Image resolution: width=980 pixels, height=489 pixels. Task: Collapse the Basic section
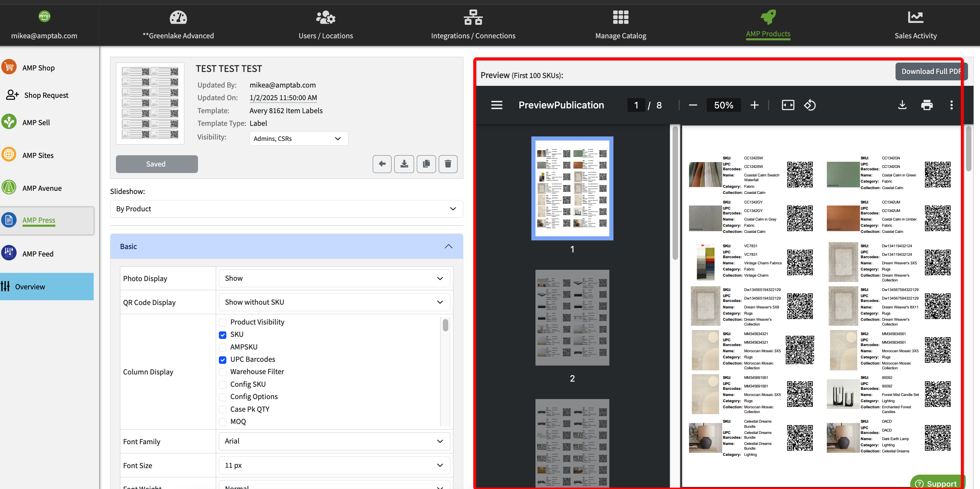[x=449, y=246]
